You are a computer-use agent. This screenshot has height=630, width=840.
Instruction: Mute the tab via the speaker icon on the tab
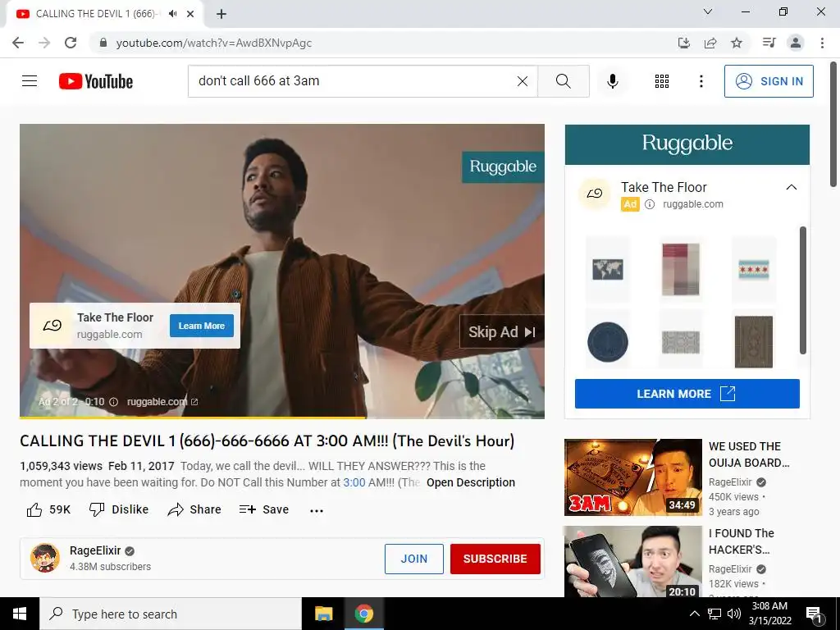pyautogui.click(x=172, y=14)
